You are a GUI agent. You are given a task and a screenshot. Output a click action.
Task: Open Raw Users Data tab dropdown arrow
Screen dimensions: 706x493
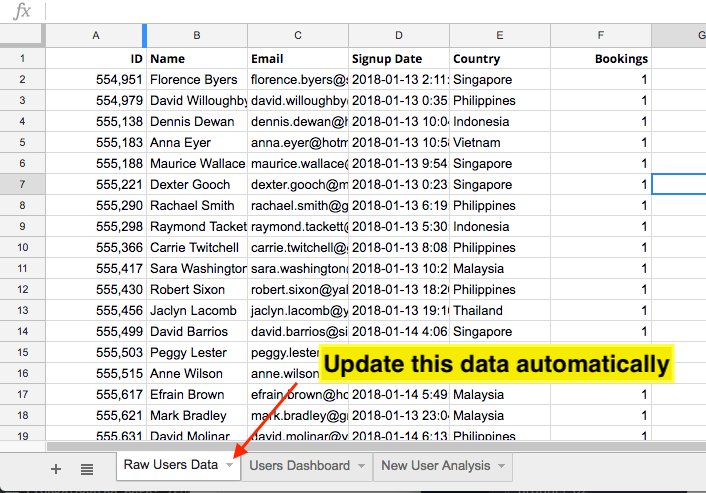[x=230, y=466]
